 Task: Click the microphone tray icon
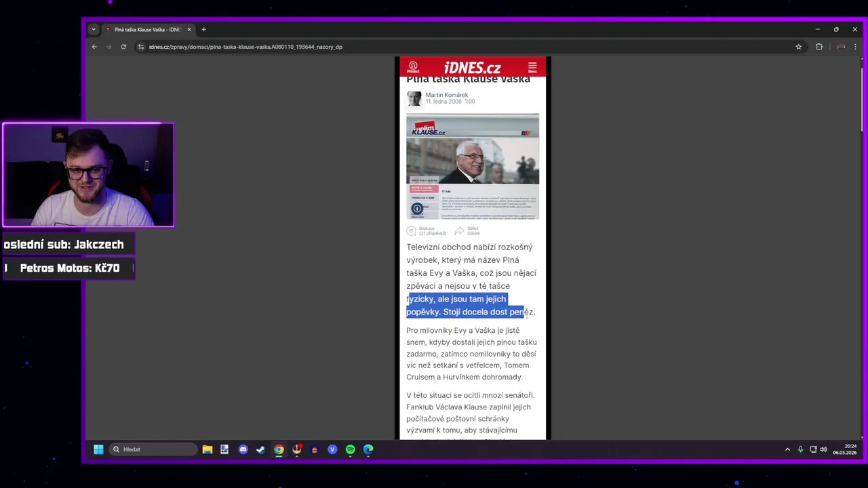point(800,449)
